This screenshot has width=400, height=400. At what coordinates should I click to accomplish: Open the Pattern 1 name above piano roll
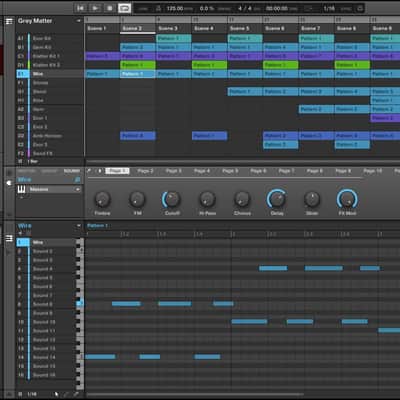tap(97, 226)
